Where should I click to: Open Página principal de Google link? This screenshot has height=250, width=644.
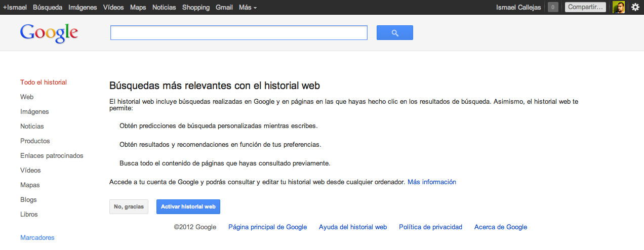267,227
